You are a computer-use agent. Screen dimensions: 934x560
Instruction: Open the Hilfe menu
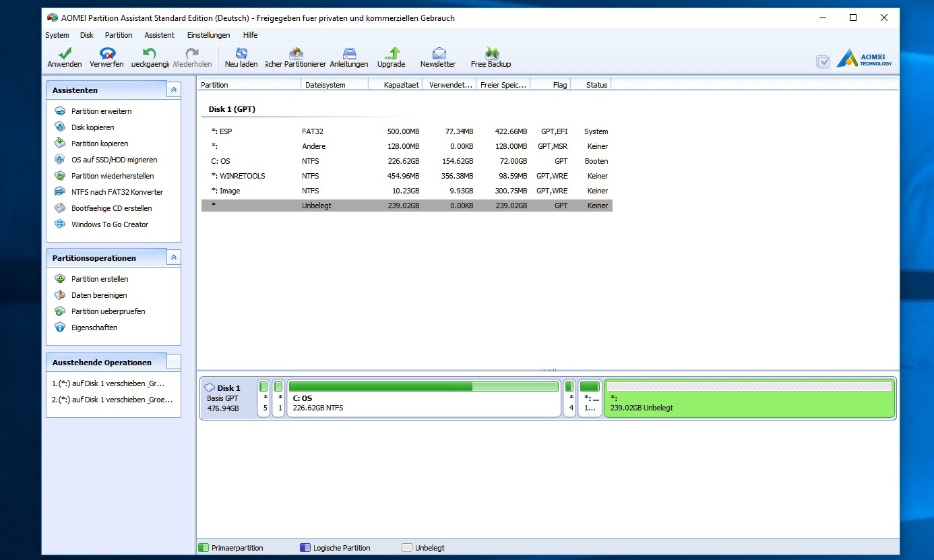point(250,35)
